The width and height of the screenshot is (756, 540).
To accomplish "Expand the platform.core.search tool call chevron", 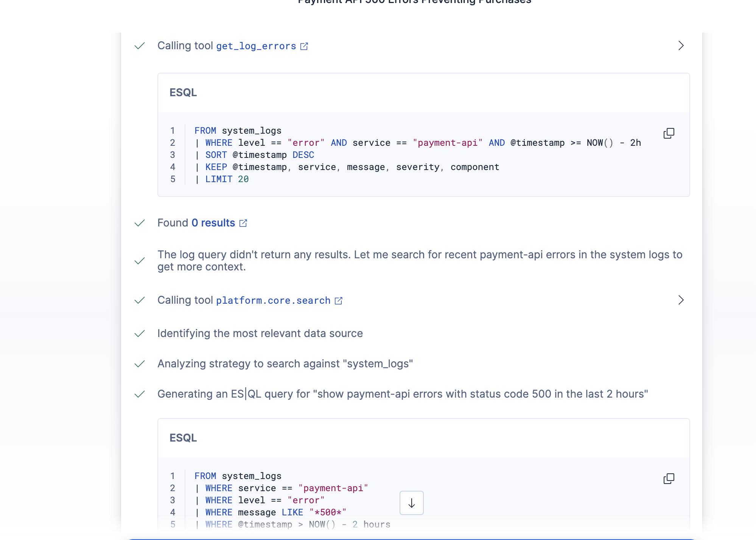I will point(681,300).
